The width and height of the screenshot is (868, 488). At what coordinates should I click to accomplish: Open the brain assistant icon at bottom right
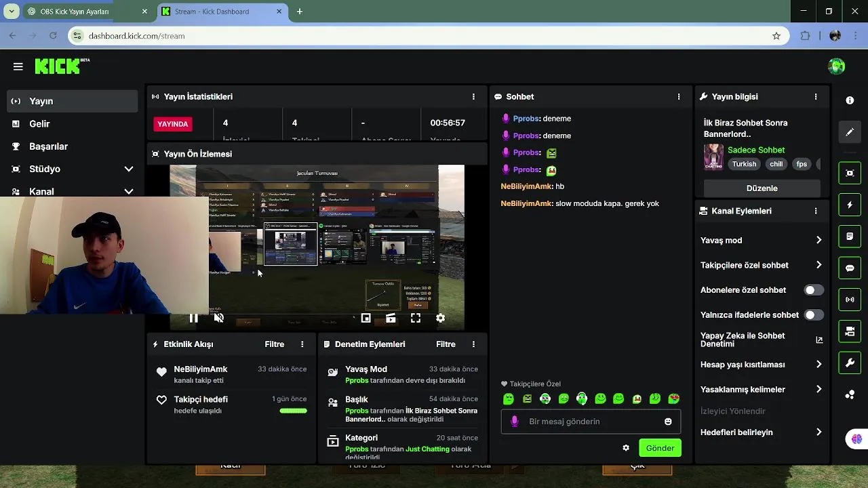coord(856,439)
